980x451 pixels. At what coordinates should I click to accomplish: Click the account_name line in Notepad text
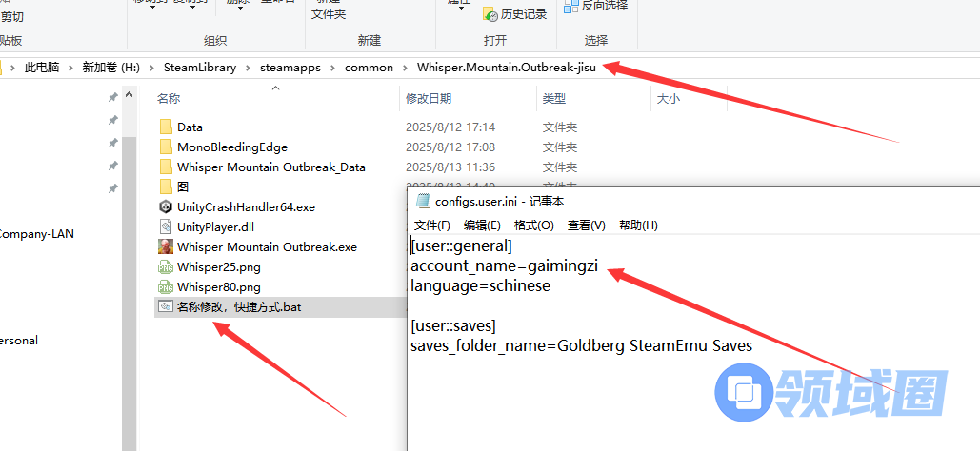click(x=504, y=265)
